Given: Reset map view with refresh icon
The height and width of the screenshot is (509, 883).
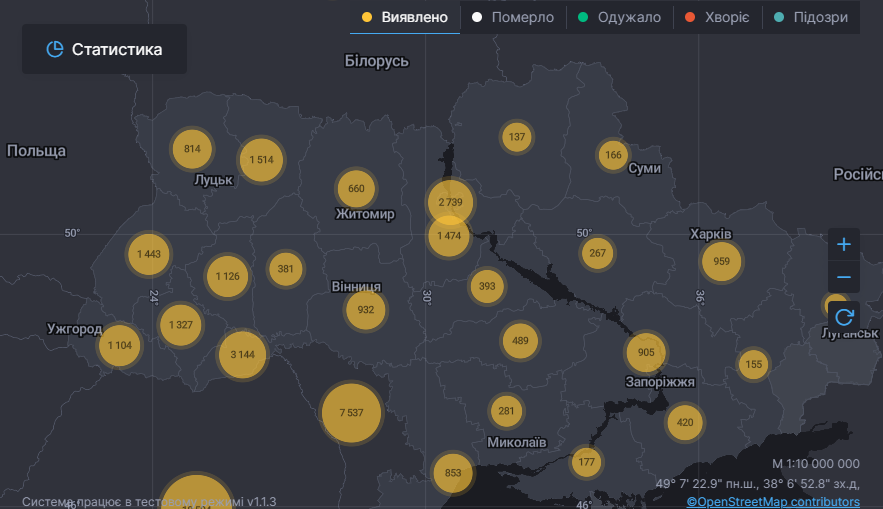Looking at the screenshot, I should (844, 318).
